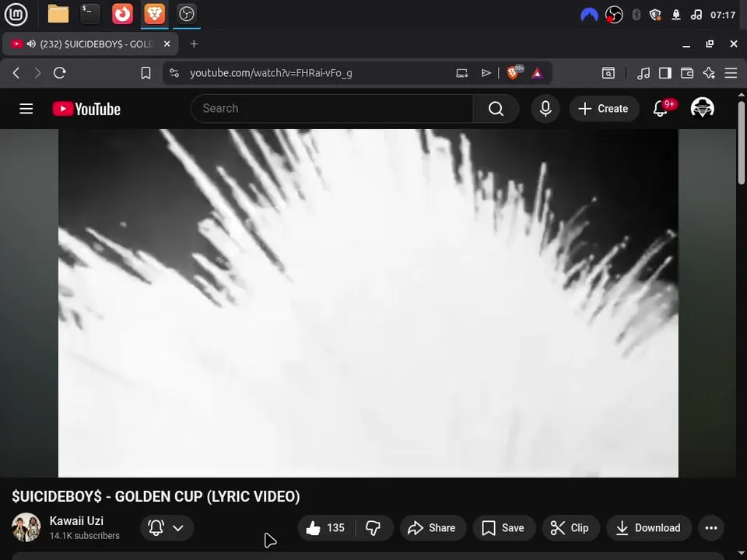Screen dimensions: 747x560
Task: Open the security shield tray icon
Action: 655,15
